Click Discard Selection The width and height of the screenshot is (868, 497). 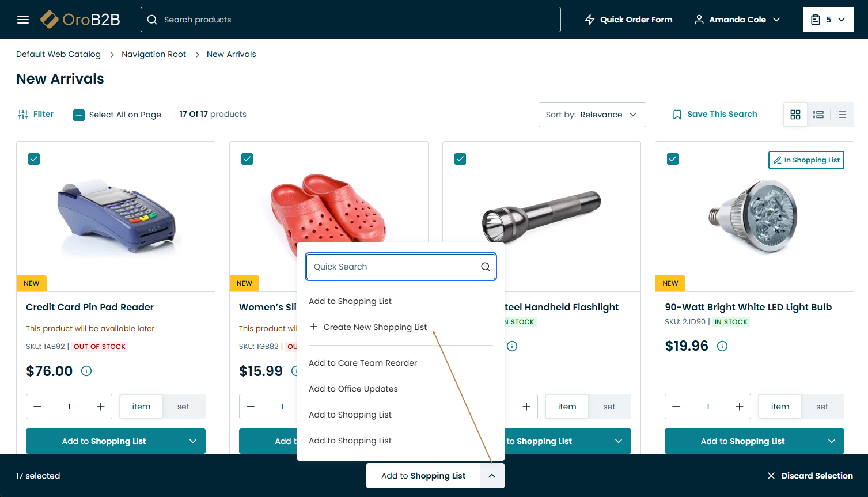[810, 476]
